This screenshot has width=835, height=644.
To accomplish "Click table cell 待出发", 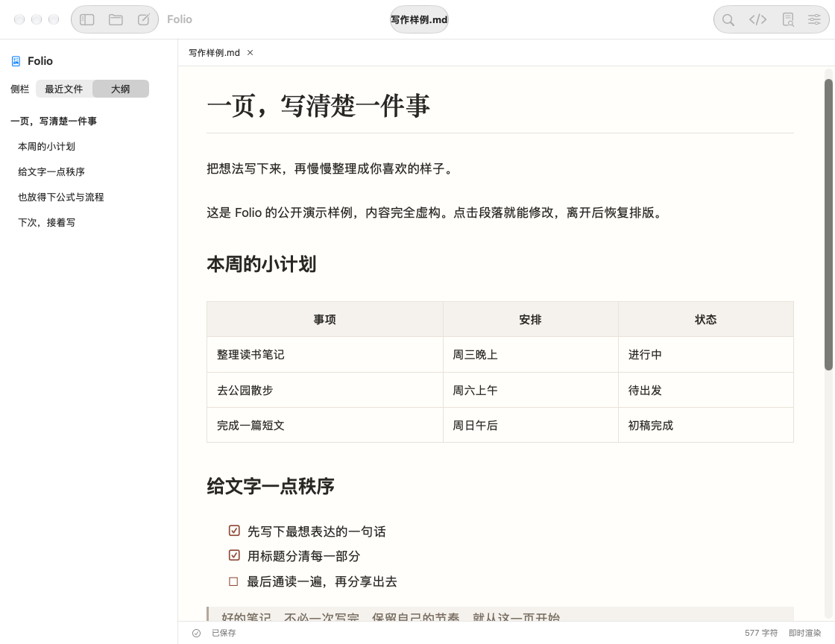I will pos(705,390).
